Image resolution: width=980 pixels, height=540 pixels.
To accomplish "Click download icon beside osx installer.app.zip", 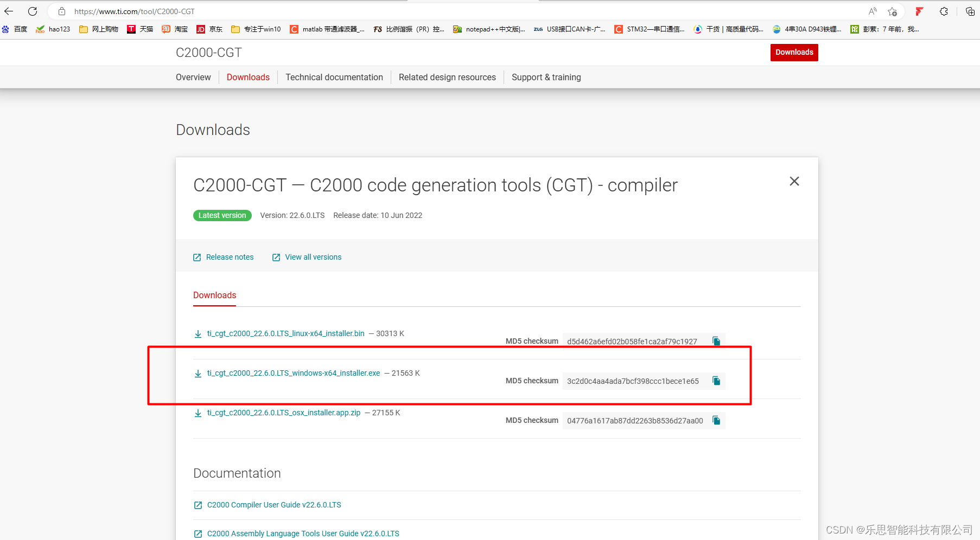I will [198, 413].
